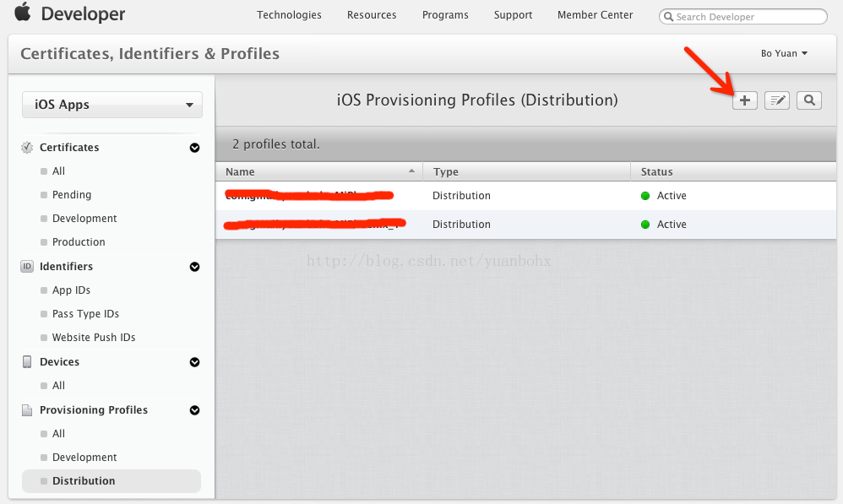Open the Technologies menu item

pos(289,15)
